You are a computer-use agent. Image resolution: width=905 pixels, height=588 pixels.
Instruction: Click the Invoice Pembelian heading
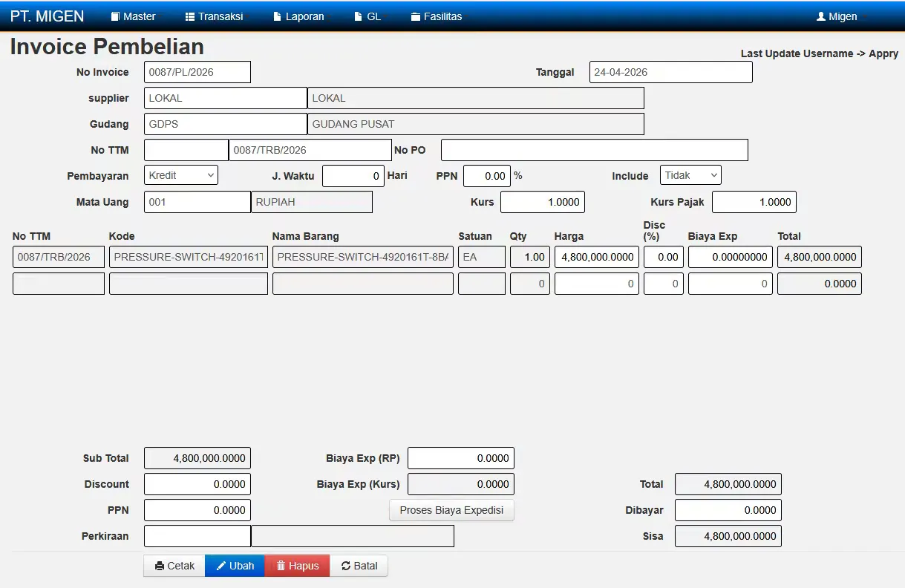[x=107, y=47]
